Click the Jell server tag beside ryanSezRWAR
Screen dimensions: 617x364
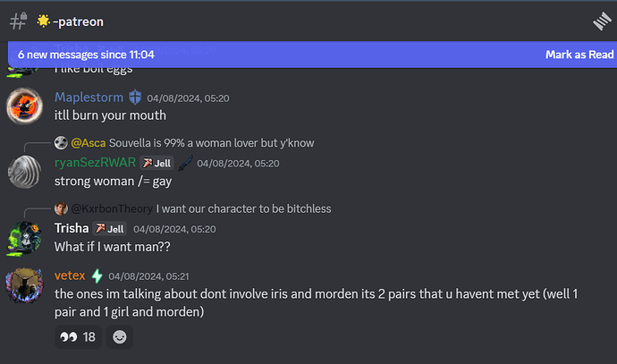tap(156, 163)
